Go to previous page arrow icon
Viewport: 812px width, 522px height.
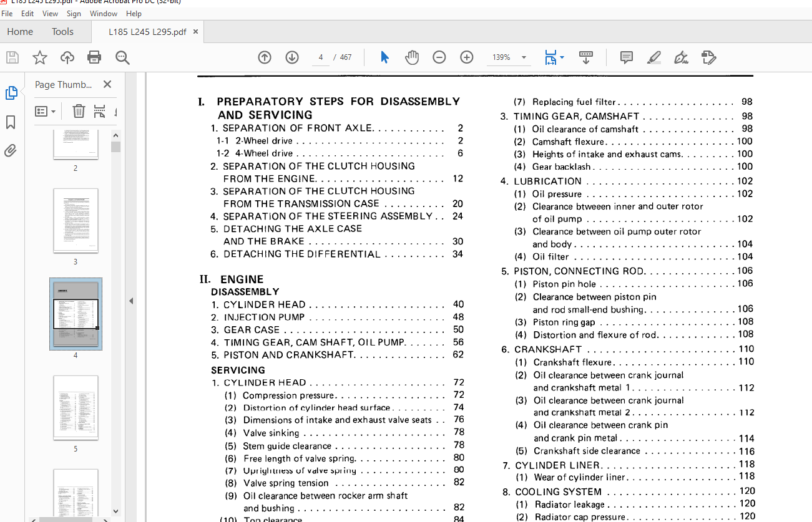[x=265, y=57]
